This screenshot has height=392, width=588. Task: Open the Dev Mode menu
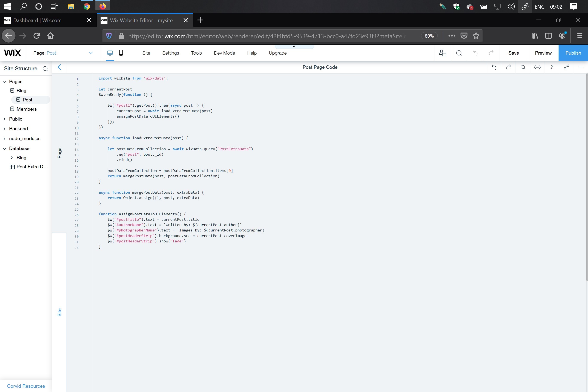click(x=224, y=53)
